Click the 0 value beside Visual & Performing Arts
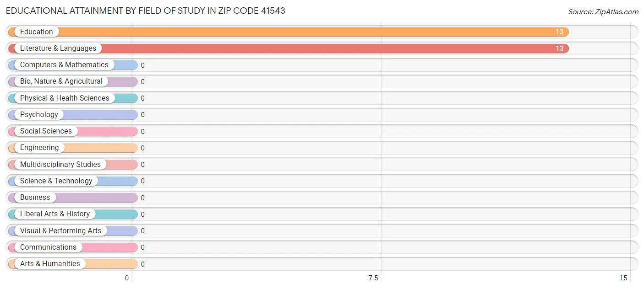Viewport: 644px width, 289px height. pos(143,231)
